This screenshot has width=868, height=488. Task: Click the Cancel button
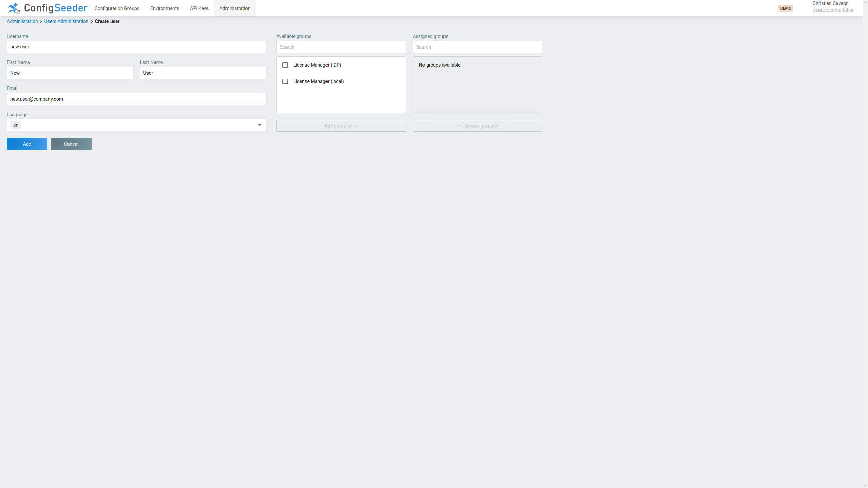point(71,144)
